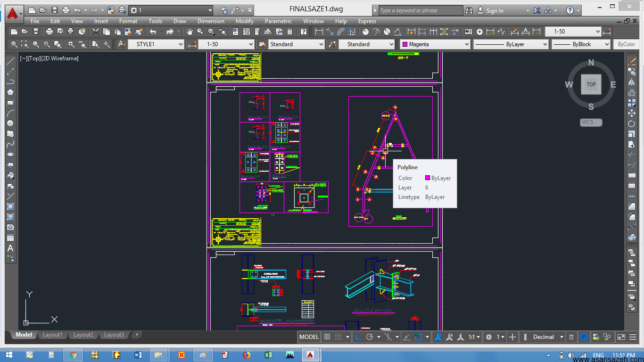Screen dimensions: 644x362
Task: Open Excel from the Windows taskbar
Action: click(x=267, y=355)
